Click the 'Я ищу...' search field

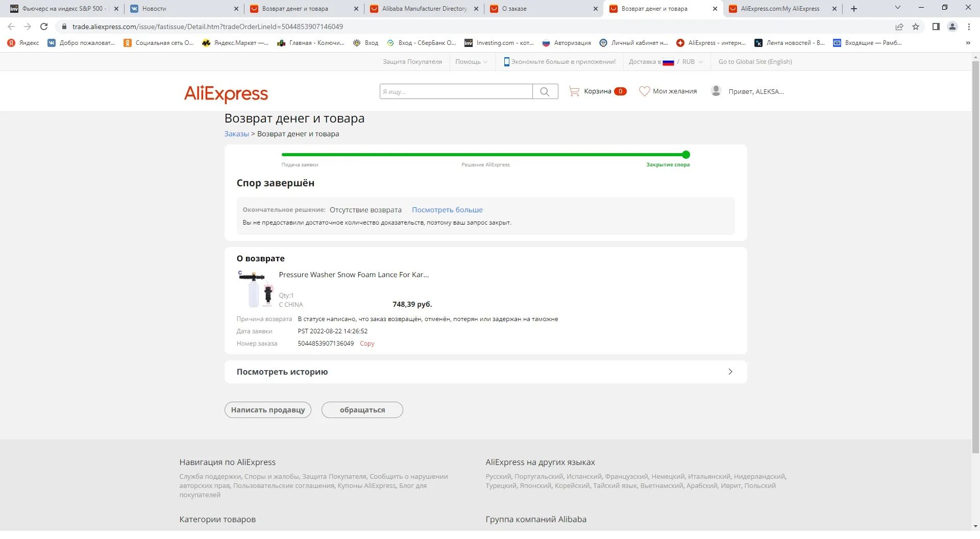click(456, 91)
